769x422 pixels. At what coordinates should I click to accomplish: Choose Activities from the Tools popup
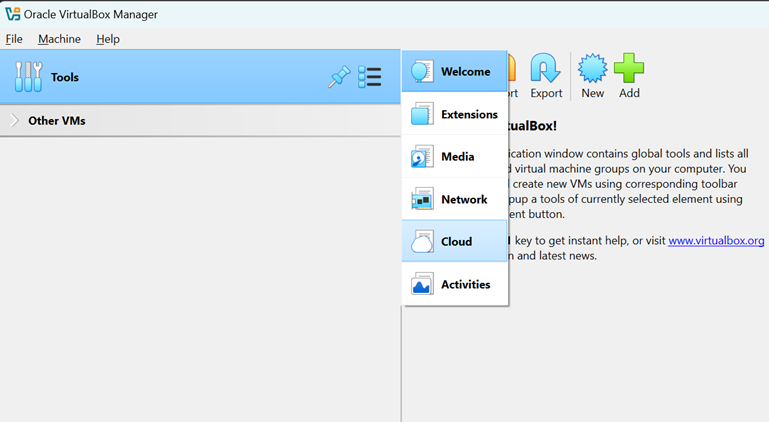[x=454, y=284]
